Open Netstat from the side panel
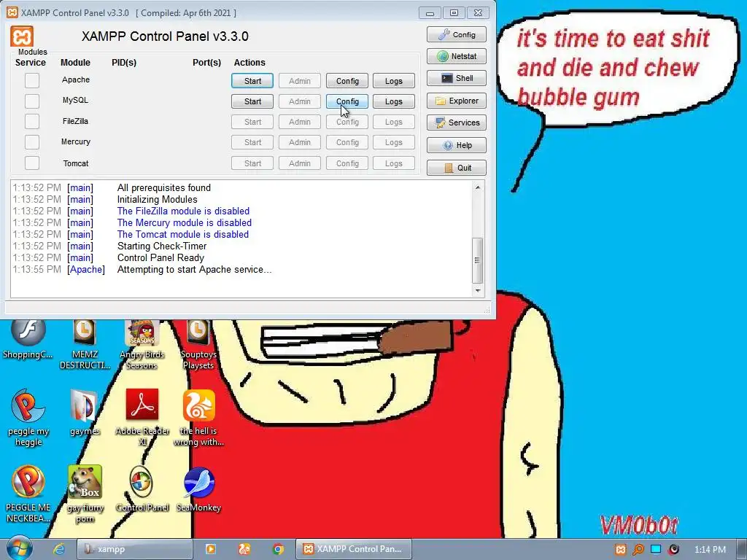 pyautogui.click(x=457, y=56)
